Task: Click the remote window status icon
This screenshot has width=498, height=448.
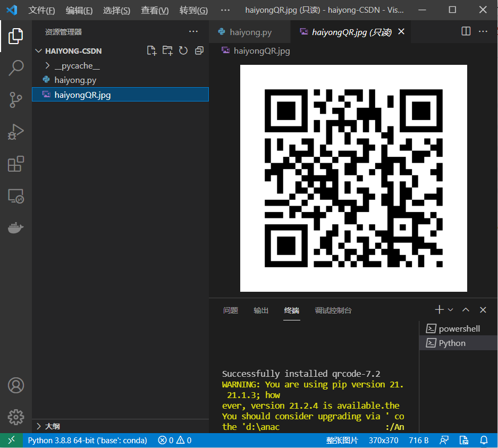Action: coord(12,440)
